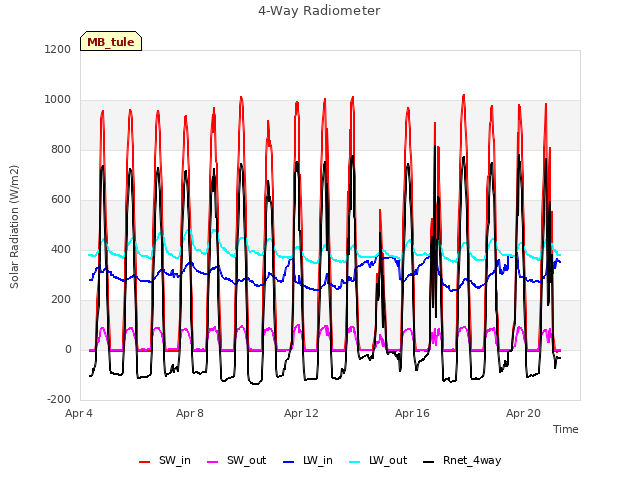Click the Apr 20 x-axis label
Viewport: 640px width, 480px height.
[523, 413]
